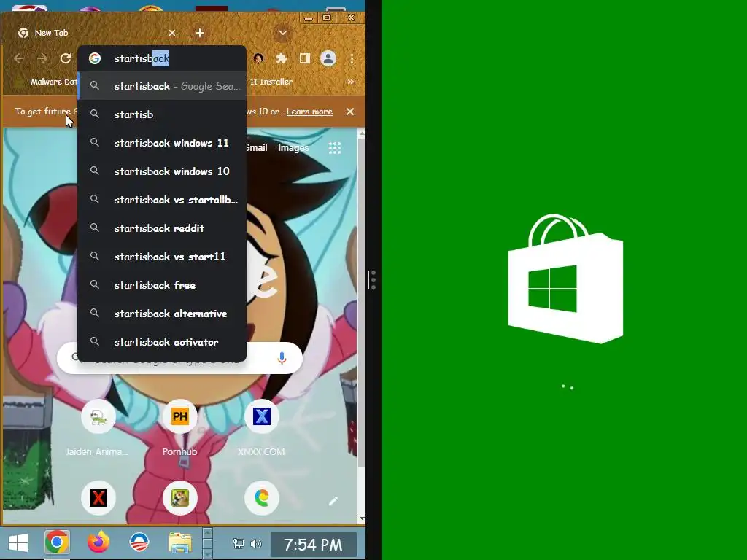Reload the page in Chrome
The image size is (747, 560).
(x=66, y=58)
